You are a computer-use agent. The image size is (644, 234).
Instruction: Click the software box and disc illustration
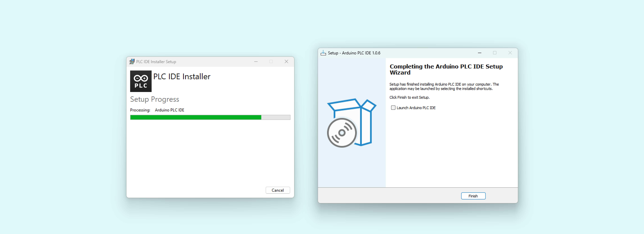click(352, 123)
